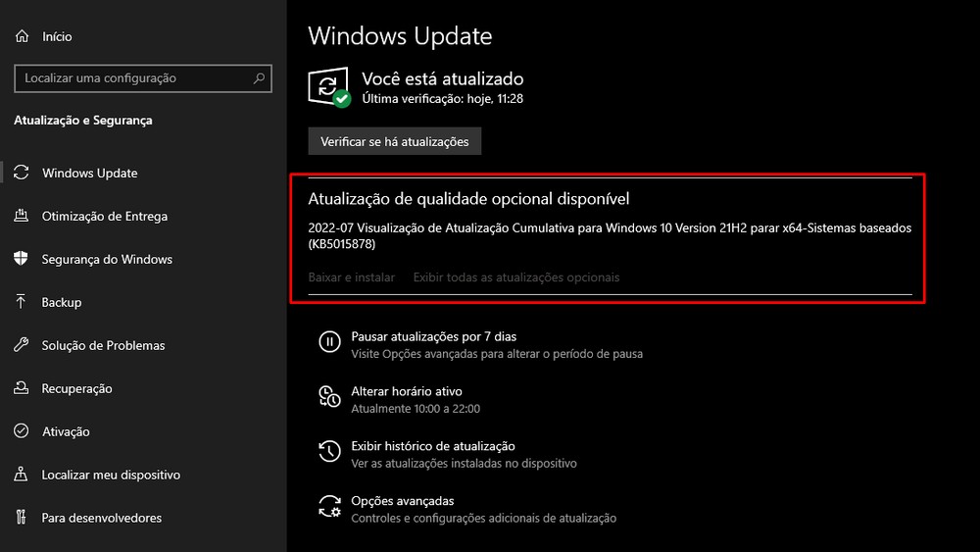Click Verificar se há atualizações button

(394, 141)
